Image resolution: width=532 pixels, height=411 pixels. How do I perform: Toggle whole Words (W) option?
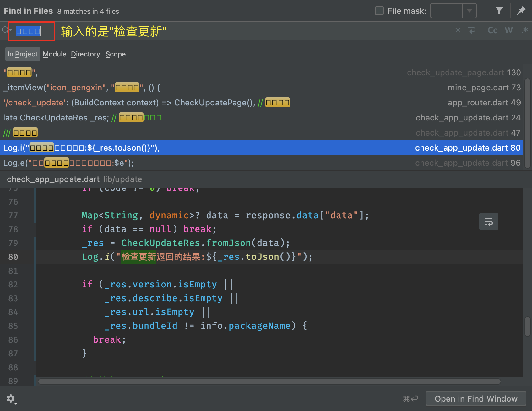(509, 30)
